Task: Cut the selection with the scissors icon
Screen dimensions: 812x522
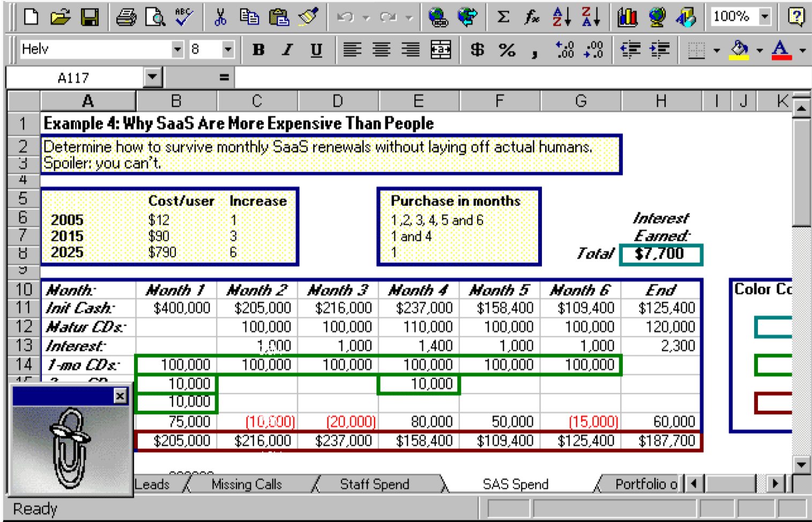Action: (x=220, y=17)
